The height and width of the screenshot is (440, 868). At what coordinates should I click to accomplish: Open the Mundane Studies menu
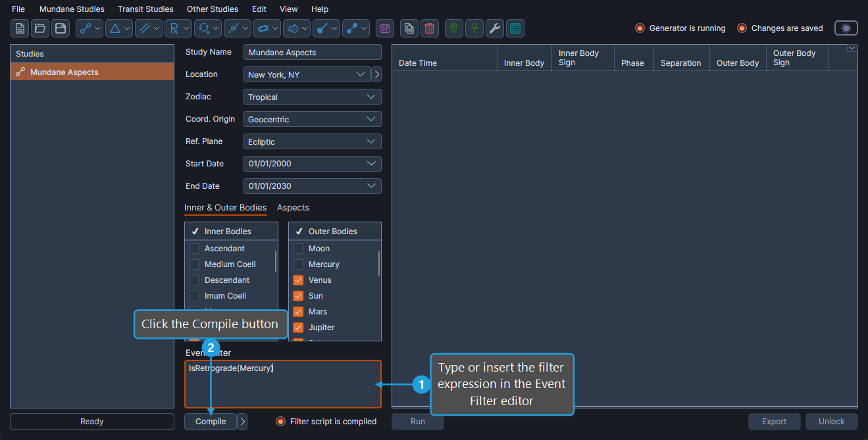72,9
